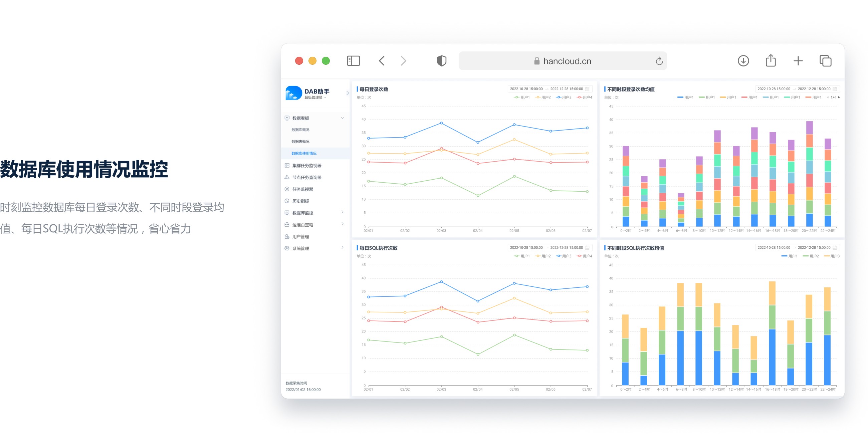
Task: Toggle 用户2 in 不同时段SQL执行次数均值 legend
Action: click(x=811, y=256)
